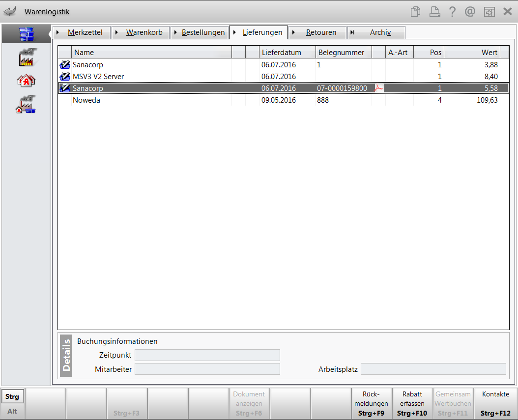This screenshot has height=420, width=518.
Task: Open the factory chart icon in sidebar
Action: [27, 57]
